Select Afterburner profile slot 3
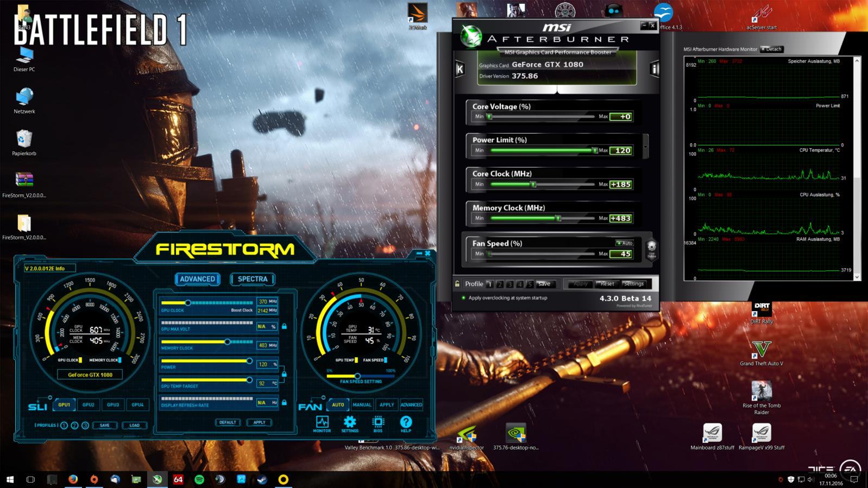Image resolution: width=868 pixels, height=488 pixels. coord(510,284)
